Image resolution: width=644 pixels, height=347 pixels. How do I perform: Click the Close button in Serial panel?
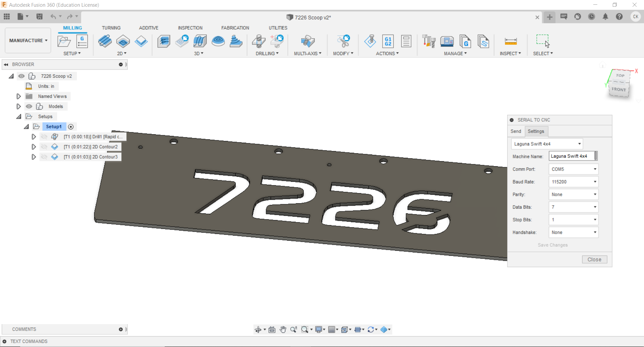pos(594,259)
